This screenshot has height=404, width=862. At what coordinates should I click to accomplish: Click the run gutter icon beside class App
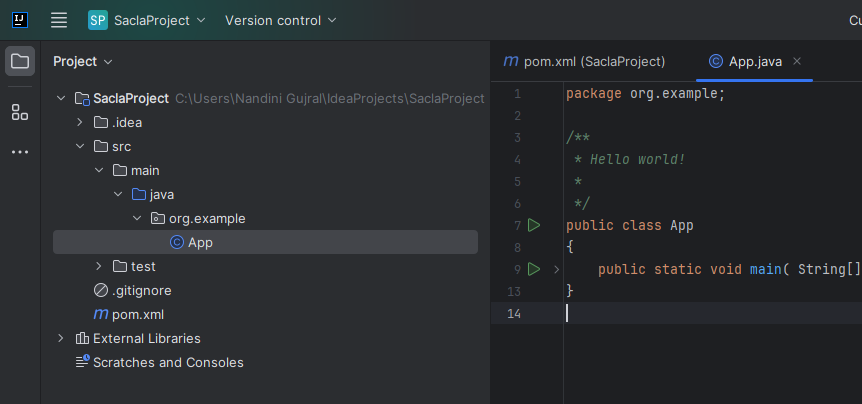coord(534,225)
